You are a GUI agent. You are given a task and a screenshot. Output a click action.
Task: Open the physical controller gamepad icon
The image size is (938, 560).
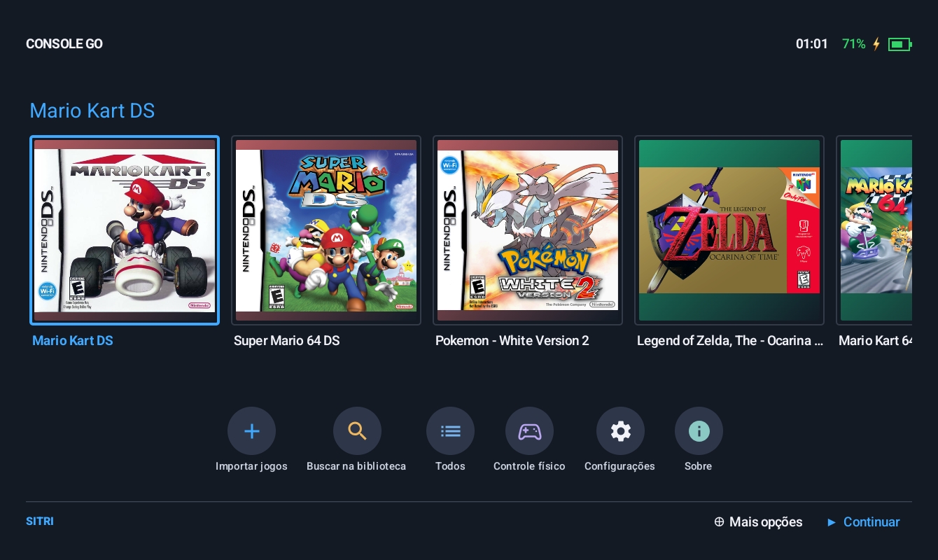[529, 431]
